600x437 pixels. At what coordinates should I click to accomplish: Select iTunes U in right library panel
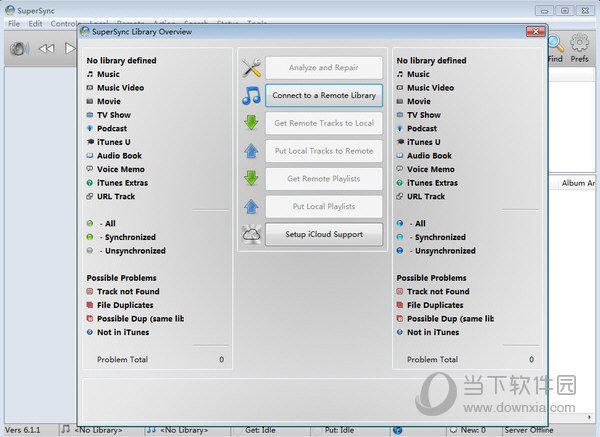(x=424, y=142)
